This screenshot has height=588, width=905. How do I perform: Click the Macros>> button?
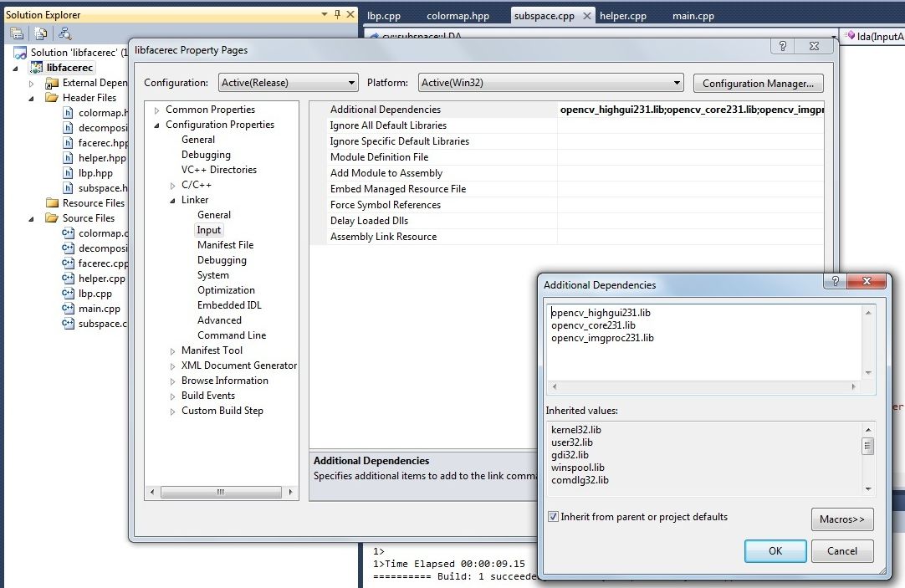pos(842,519)
